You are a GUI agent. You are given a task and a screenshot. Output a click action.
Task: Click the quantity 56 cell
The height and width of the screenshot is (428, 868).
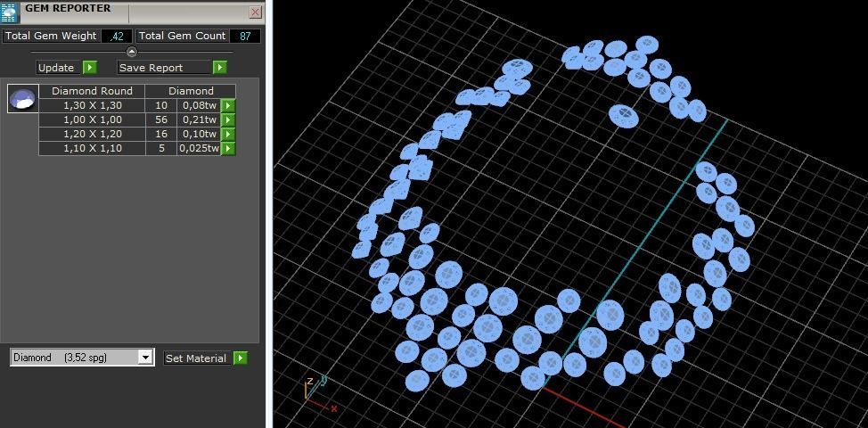pyautogui.click(x=161, y=119)
